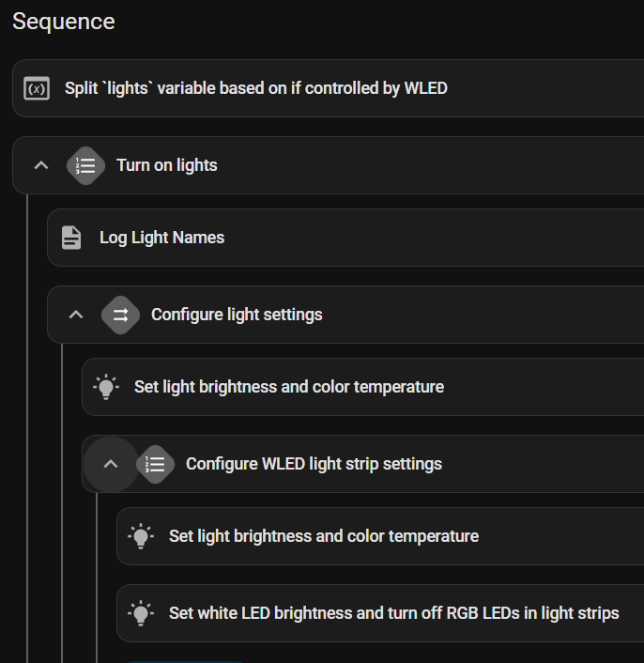This screenshot has height=663, width=644.
Task: Click the parallel arrows icon on Configure light settings
Action: coord(120,315)
